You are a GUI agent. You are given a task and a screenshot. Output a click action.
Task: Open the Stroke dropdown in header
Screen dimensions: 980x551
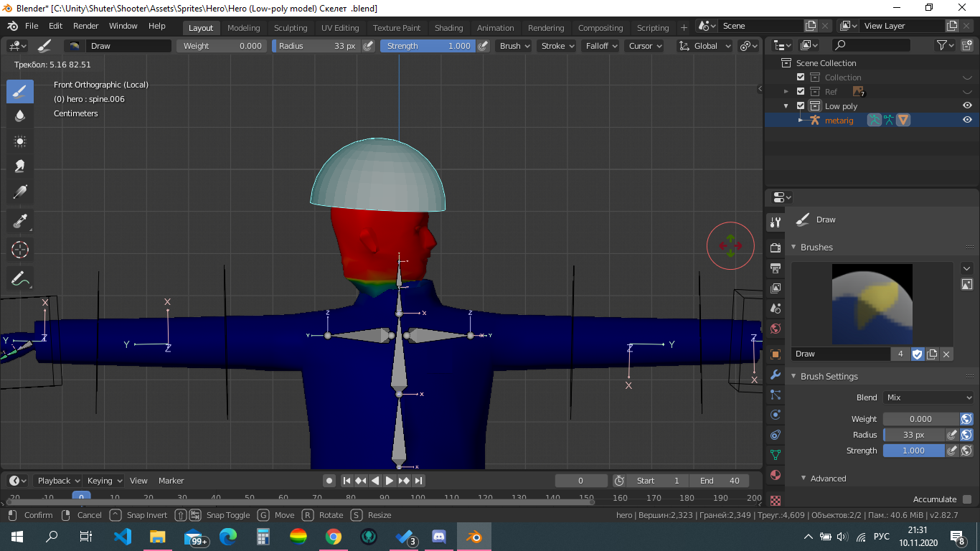(x=557, y=46)
